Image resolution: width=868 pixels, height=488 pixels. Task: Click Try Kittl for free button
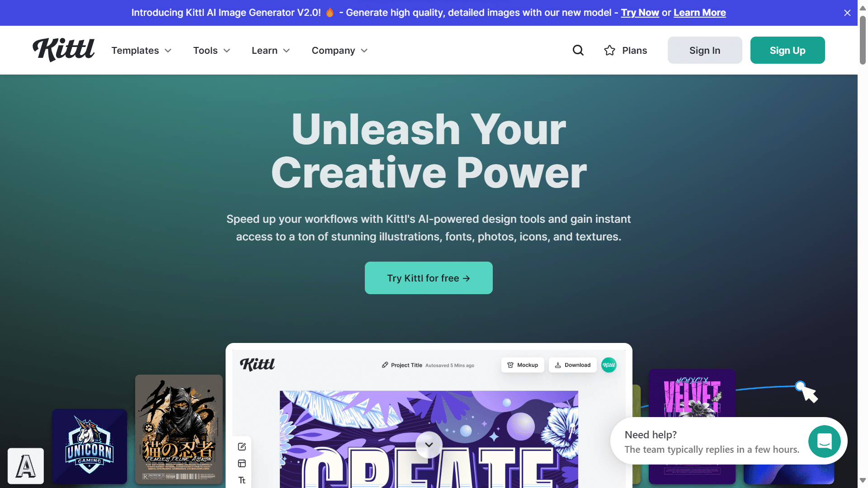tap(429, 278)
